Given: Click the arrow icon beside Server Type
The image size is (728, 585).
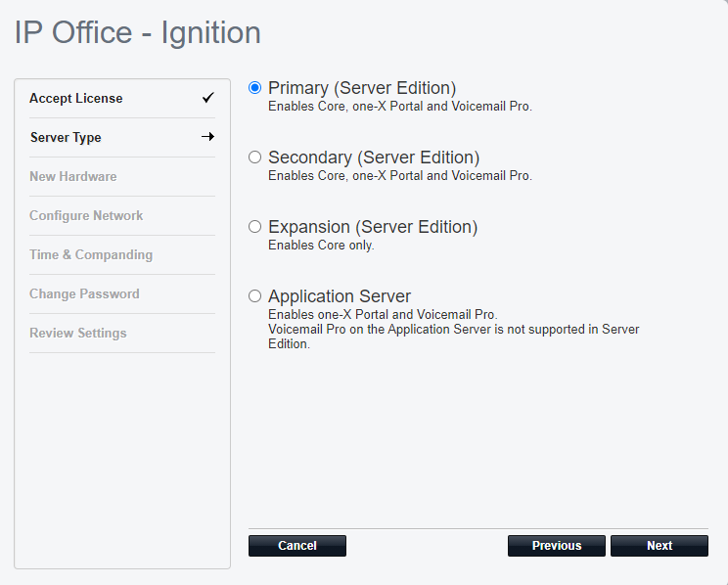Looking at the screenshot, I should coord(208,137).
